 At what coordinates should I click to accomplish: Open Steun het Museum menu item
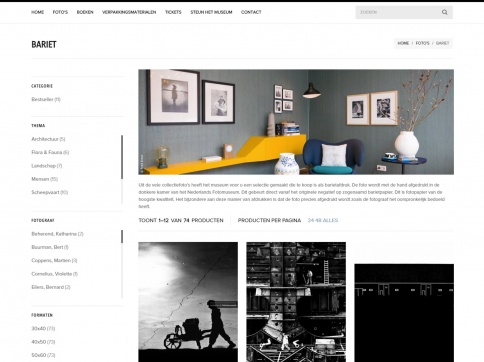(x=211, y=12)
